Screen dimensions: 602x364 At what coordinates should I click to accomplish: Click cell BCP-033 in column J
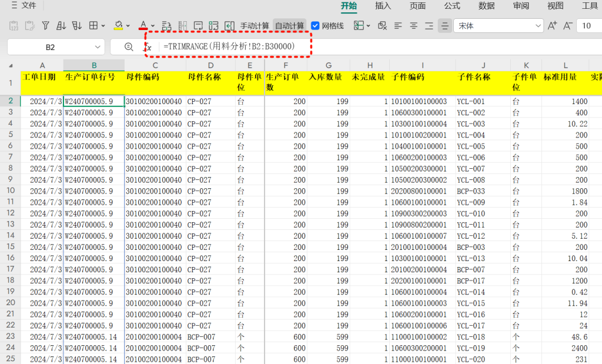[483, 191]
